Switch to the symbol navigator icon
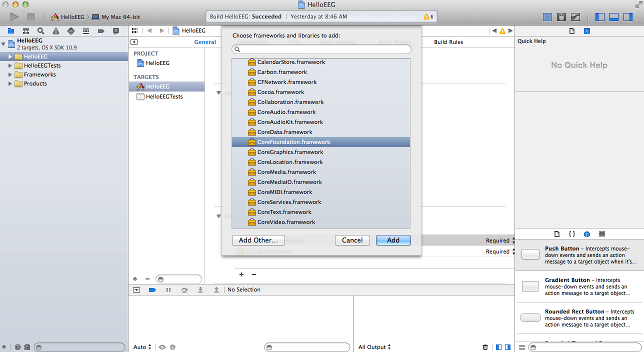 tap(25, 31)
